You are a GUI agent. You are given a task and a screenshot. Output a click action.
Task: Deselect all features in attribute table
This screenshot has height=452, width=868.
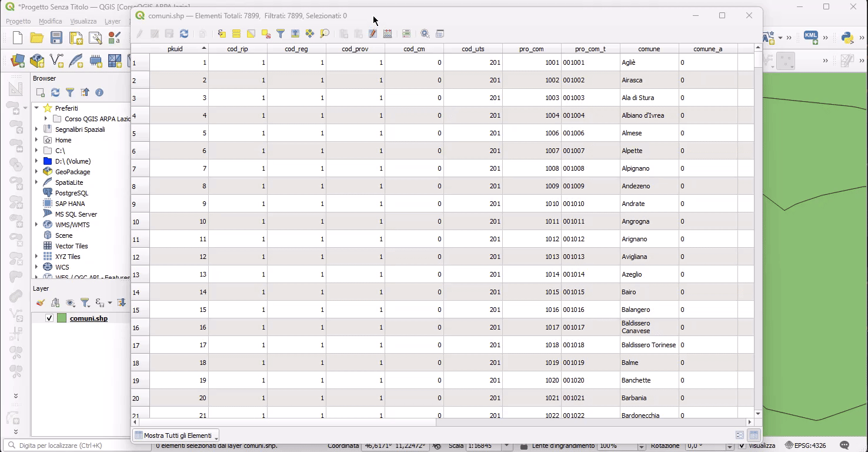266,34
